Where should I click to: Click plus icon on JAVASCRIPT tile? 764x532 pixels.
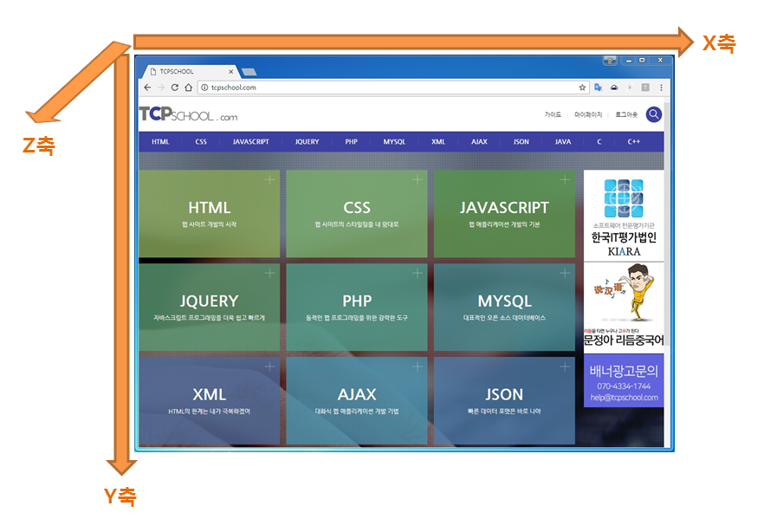[565, 180]
